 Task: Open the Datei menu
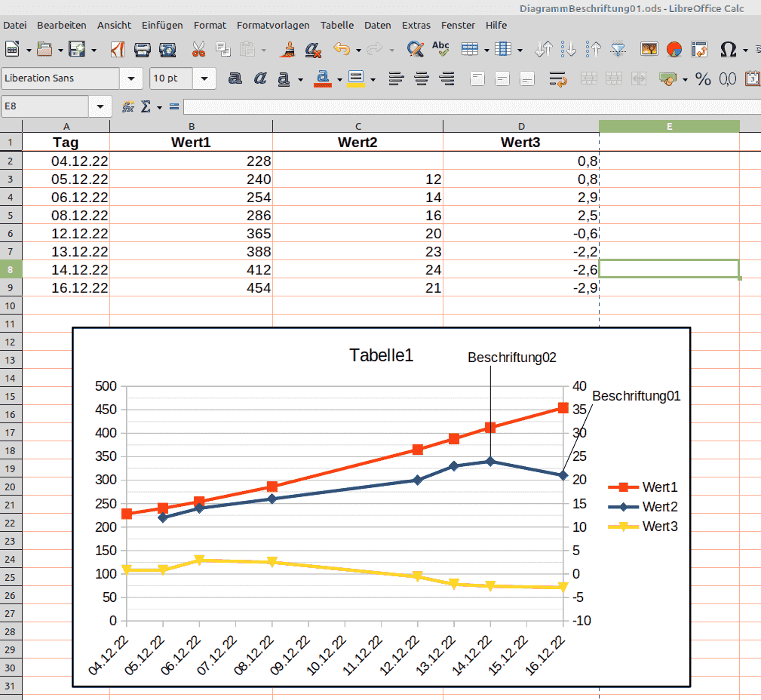coord(15,25)
